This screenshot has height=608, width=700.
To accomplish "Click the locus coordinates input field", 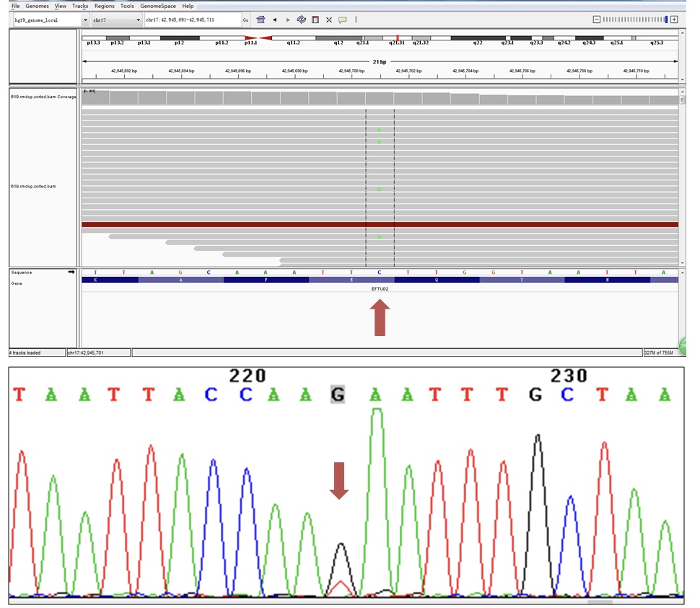I will [192, 20].
